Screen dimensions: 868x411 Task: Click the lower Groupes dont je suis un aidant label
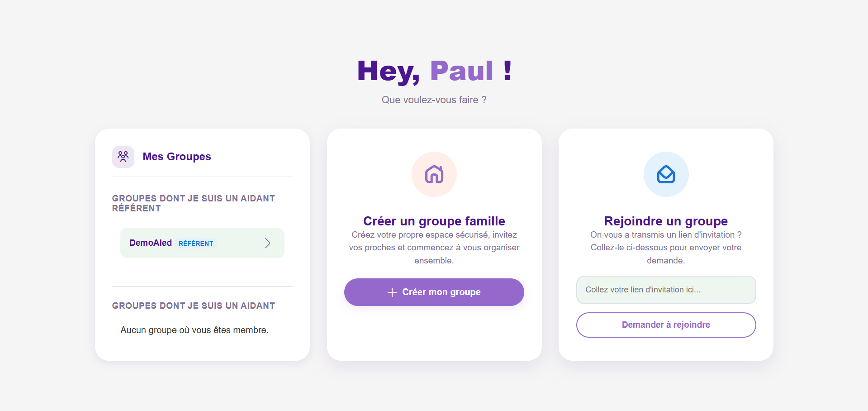coord(193,306)
